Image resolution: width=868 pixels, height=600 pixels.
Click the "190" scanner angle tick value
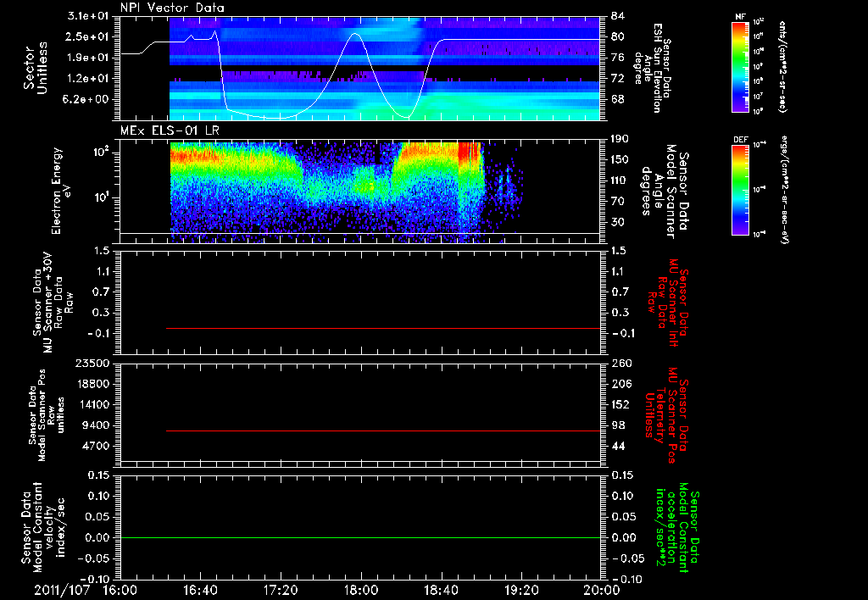pyautogui.click(x=620, y=139)
